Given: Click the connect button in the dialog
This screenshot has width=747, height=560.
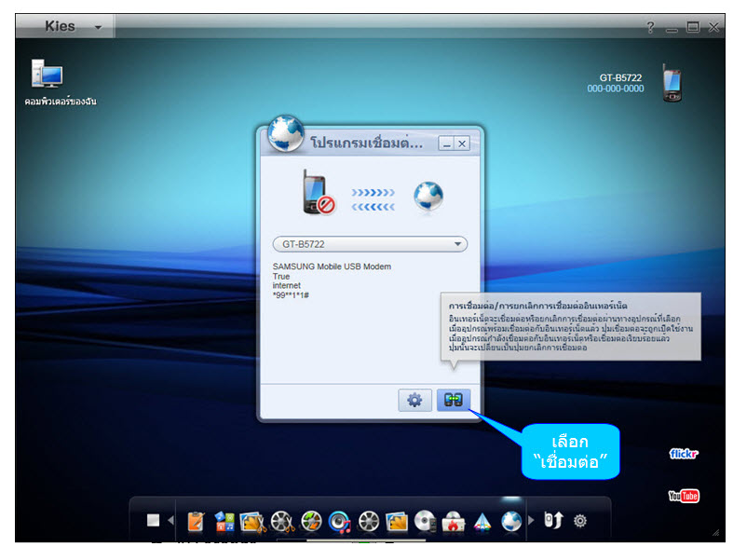Looking at the screenshot, I should pos(454,400).
